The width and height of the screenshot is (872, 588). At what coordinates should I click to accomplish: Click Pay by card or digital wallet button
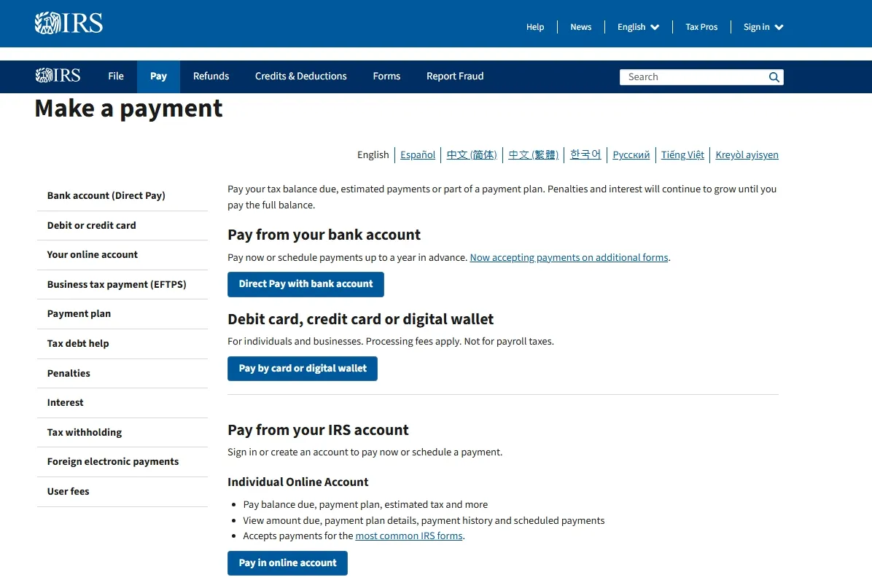(303, 369)
